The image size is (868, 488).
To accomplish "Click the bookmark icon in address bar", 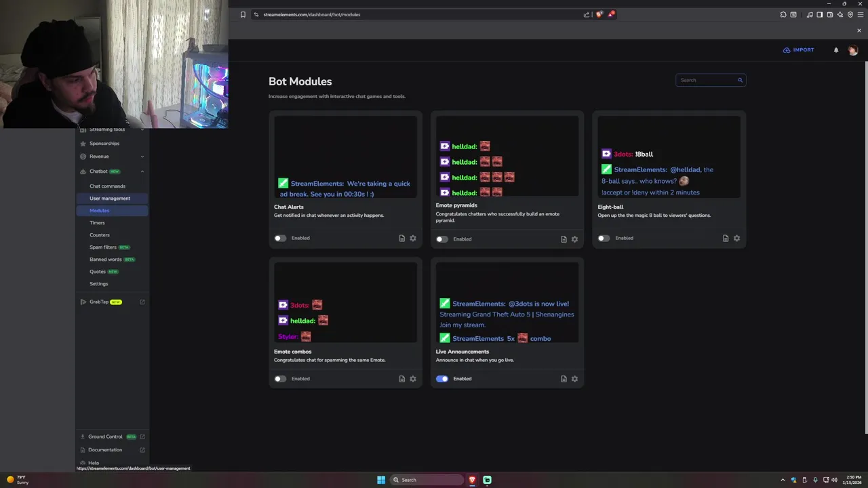I will [x=243, y=14].
